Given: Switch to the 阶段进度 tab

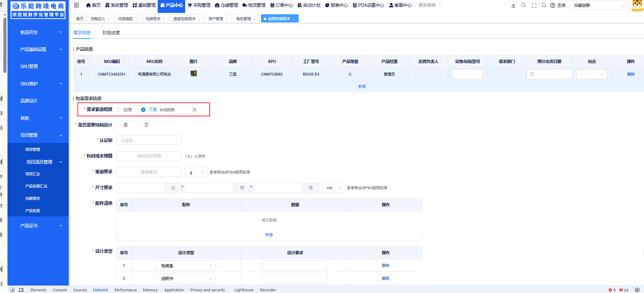Looking at the screenshot, I should point(111,33).
